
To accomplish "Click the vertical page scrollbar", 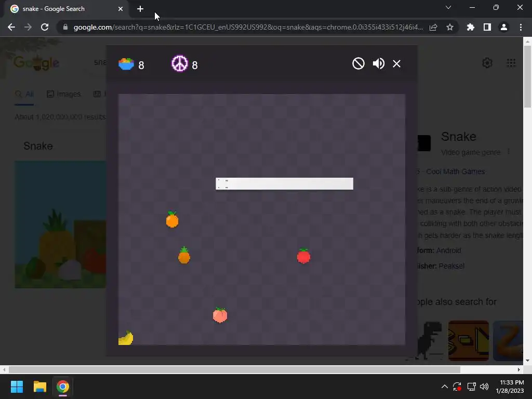I will (527, 76).
